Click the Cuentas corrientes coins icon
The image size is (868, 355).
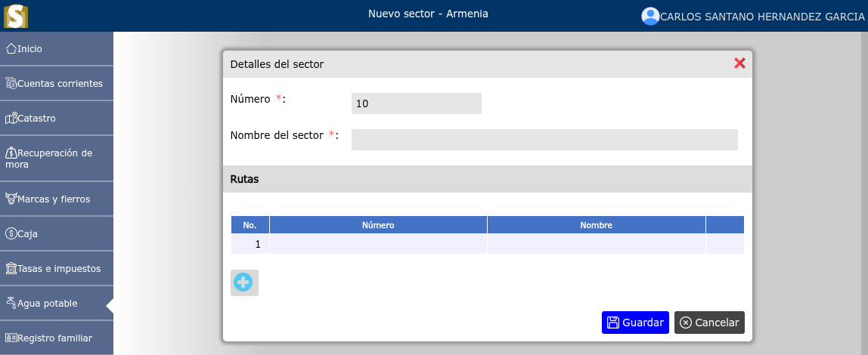click(11, 84)
